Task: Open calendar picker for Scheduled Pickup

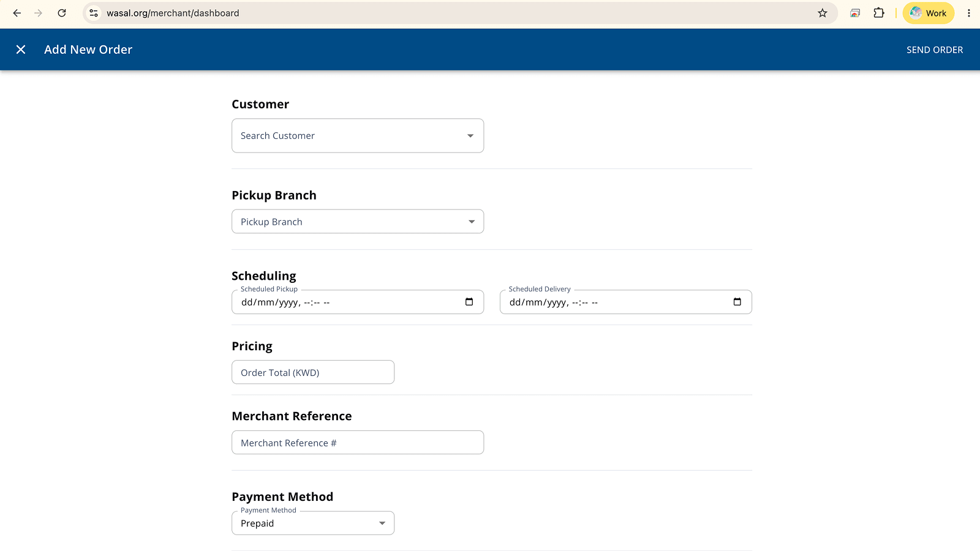Action: point(469,302)
